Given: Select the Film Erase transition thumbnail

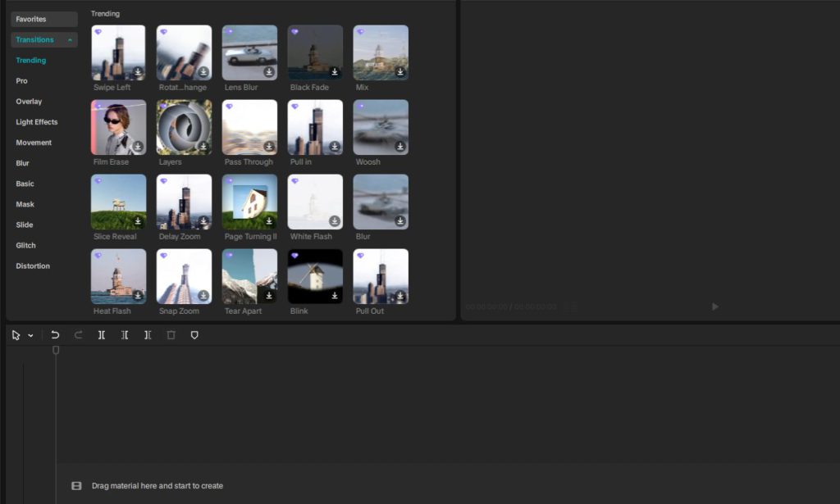Looking at the screenshot, I should [118, 127].
